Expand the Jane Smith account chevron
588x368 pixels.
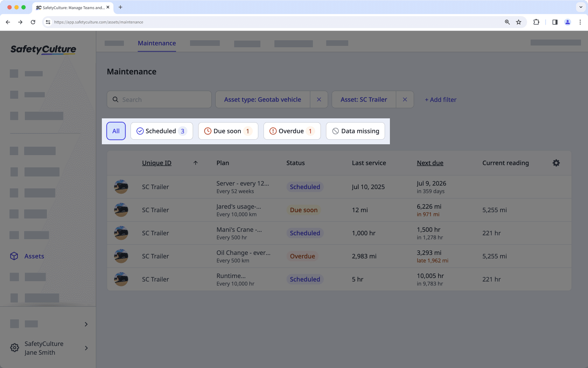click(86, 348)
